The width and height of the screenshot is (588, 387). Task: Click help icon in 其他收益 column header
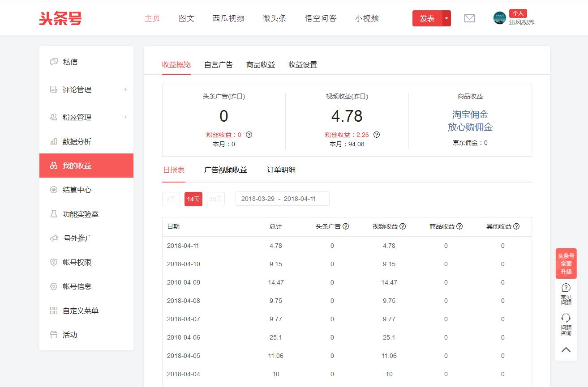(516, 226)
